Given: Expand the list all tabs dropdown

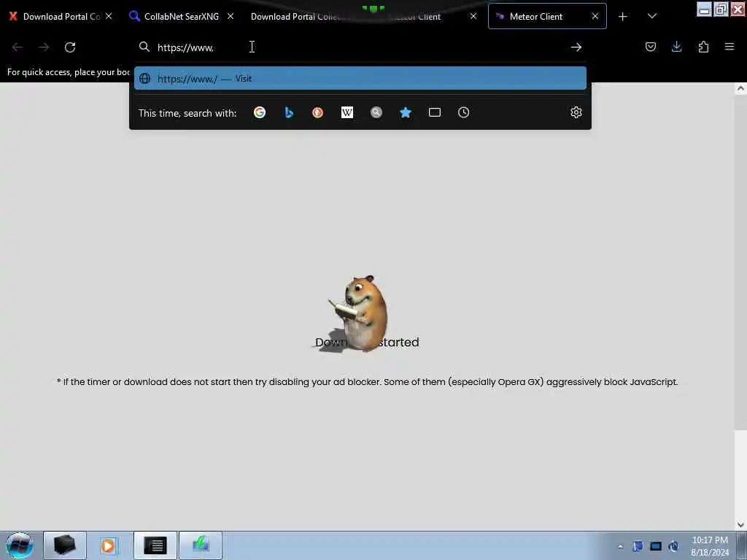Looking at the screenshot, I should 652,16.
